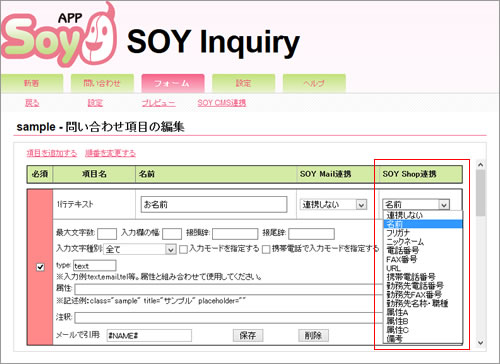
Task: Select ニックネーム from the dropdown list
Action: point(423,242)
